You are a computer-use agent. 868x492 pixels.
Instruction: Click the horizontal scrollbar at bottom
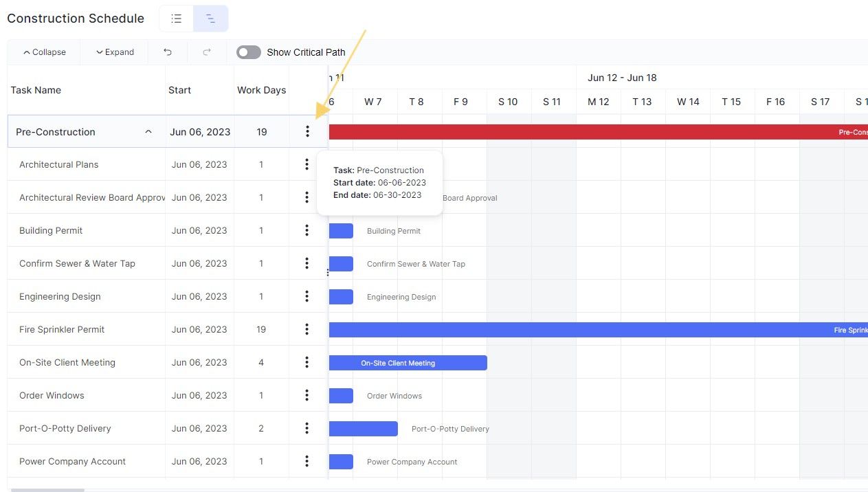tap(47, 490)
